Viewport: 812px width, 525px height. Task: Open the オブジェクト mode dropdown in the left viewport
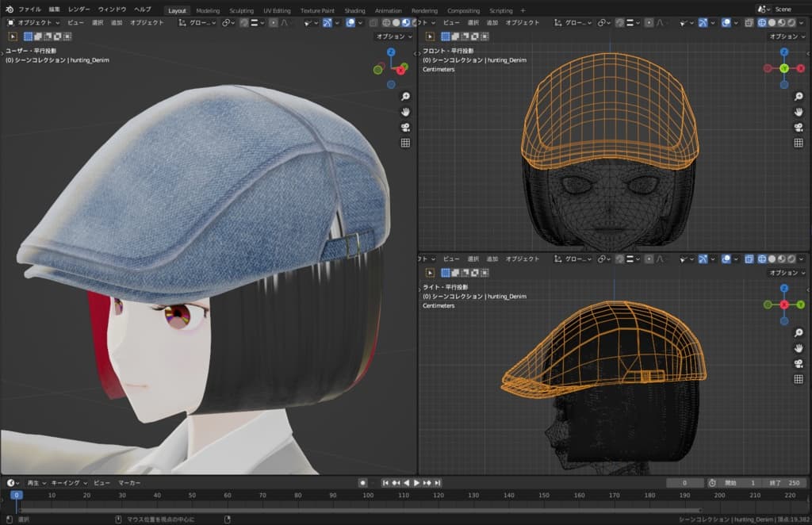click(x=33, y=23)
